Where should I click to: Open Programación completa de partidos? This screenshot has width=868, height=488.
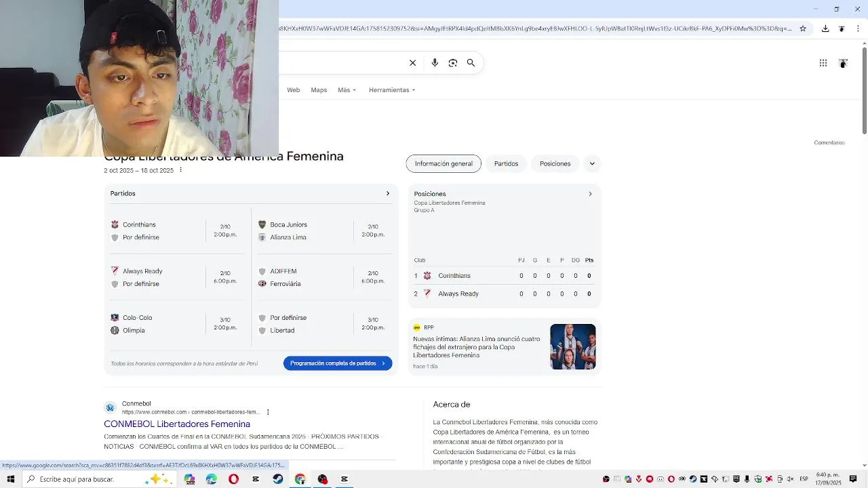coord(338,363)
